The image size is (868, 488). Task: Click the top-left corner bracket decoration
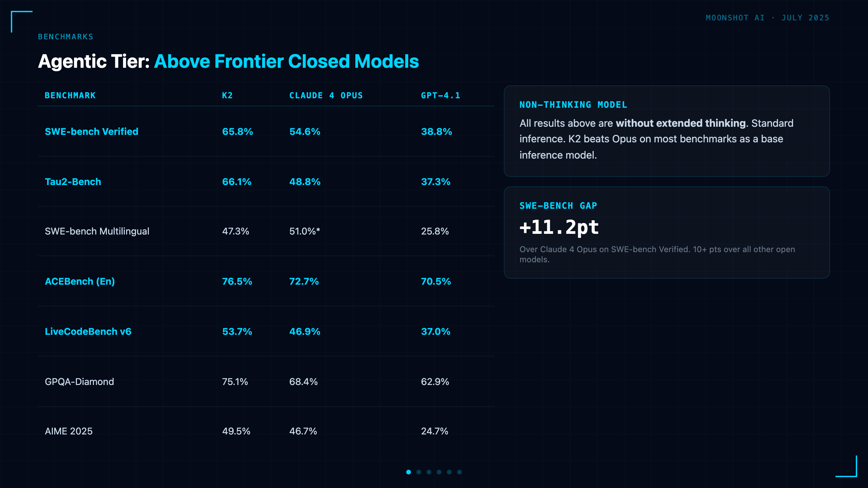[22, 22]
